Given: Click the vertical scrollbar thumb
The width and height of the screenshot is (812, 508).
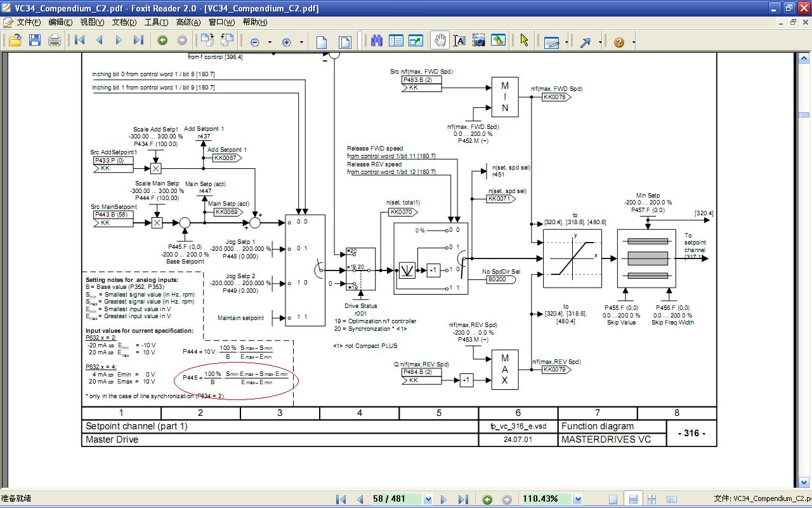Looking at the screenshot, I should pos(804,115).
